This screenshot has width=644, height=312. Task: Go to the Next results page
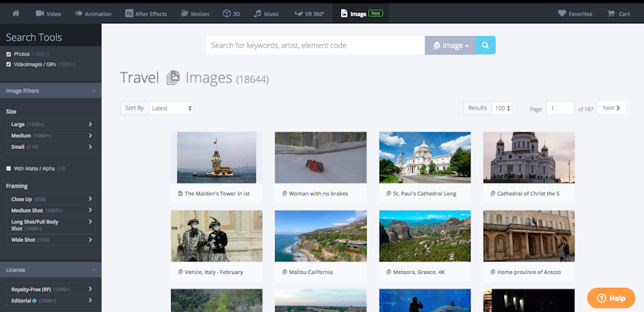tap(611, 108)
